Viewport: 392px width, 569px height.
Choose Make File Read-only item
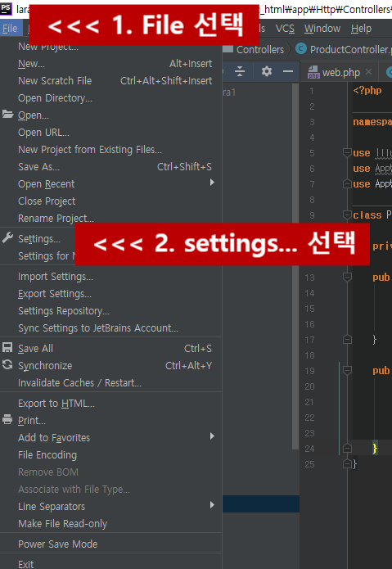coord(111,524)
